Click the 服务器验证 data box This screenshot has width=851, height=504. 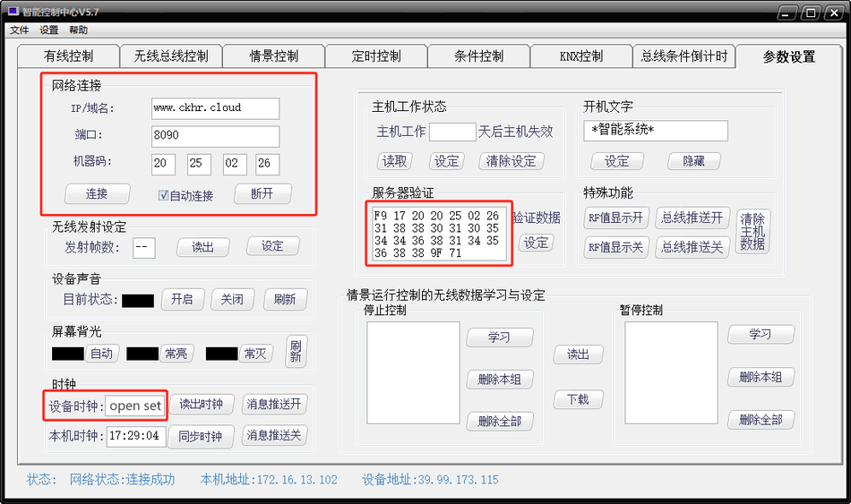(x=440, y=234)
